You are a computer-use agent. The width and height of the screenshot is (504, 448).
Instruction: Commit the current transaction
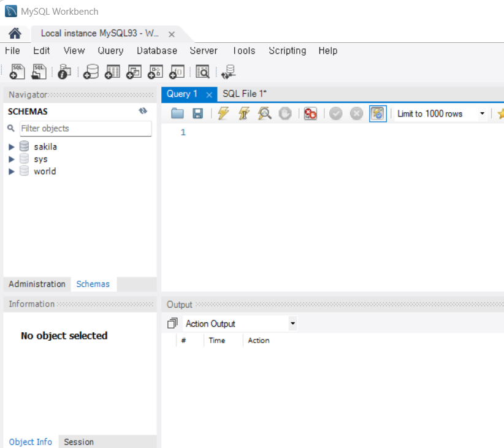336,113
